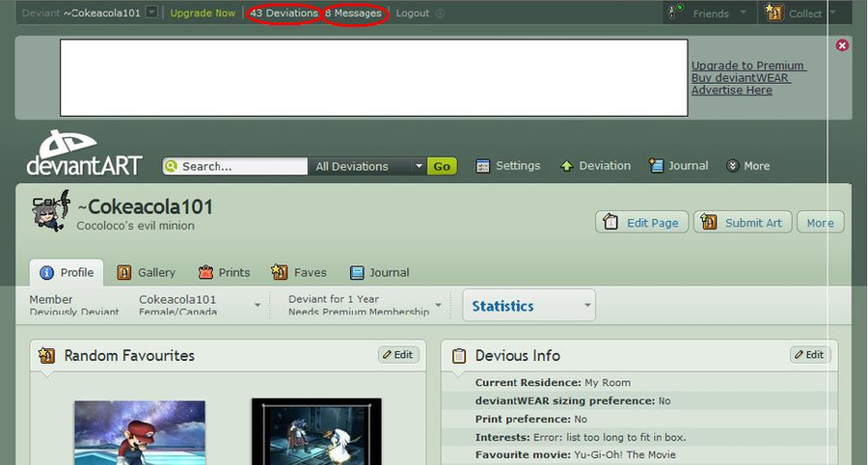The image size is (868, 465).
Task: Click the Print preference: No row
Action: pyautogui.click(x=639, y=419)
